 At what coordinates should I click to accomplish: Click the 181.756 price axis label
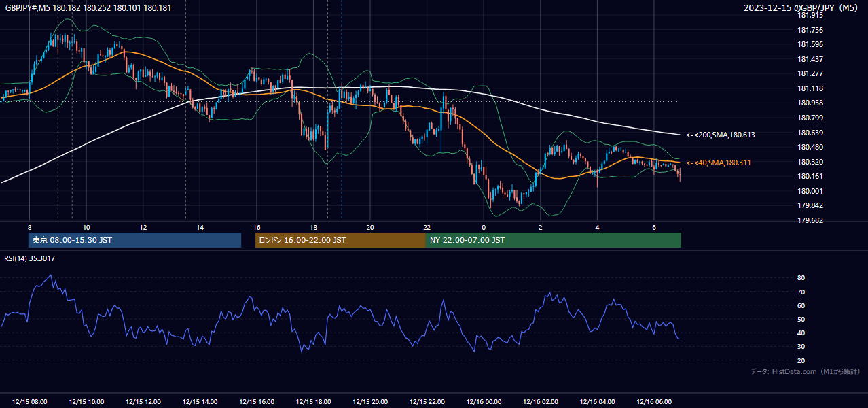click(810, 30)
